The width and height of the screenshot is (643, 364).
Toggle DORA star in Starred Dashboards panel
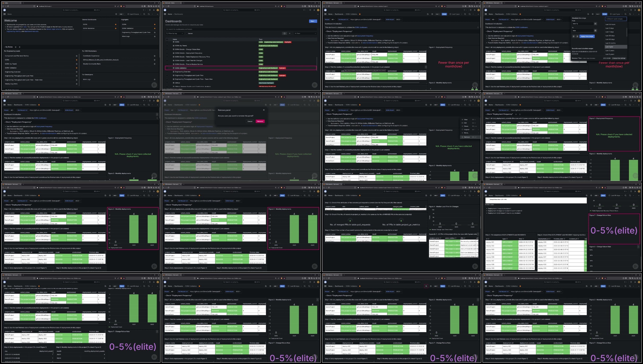[x=116, y=24]
